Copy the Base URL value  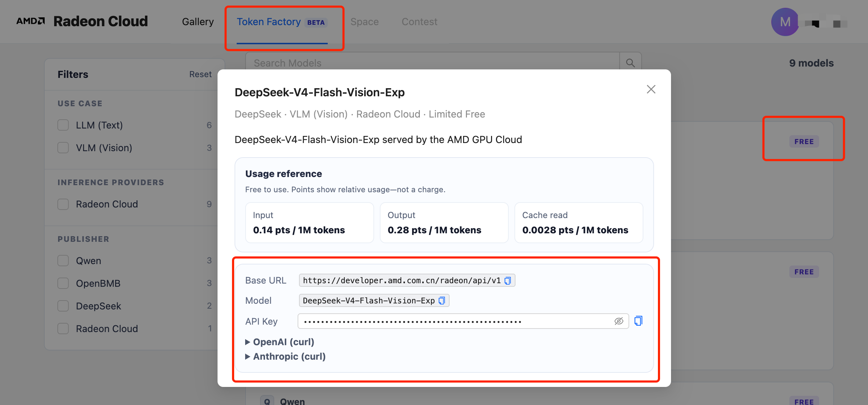pos(508,281)
